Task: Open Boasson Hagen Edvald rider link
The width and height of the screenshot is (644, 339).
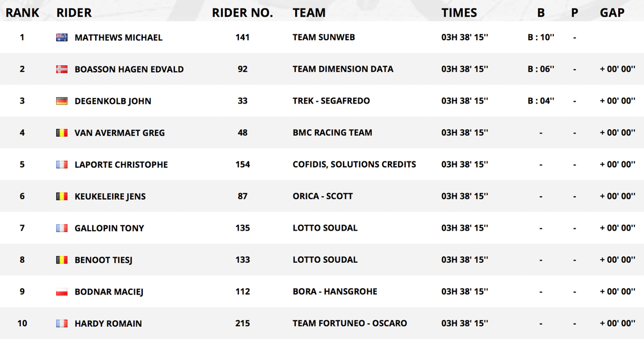Action: 129,69
